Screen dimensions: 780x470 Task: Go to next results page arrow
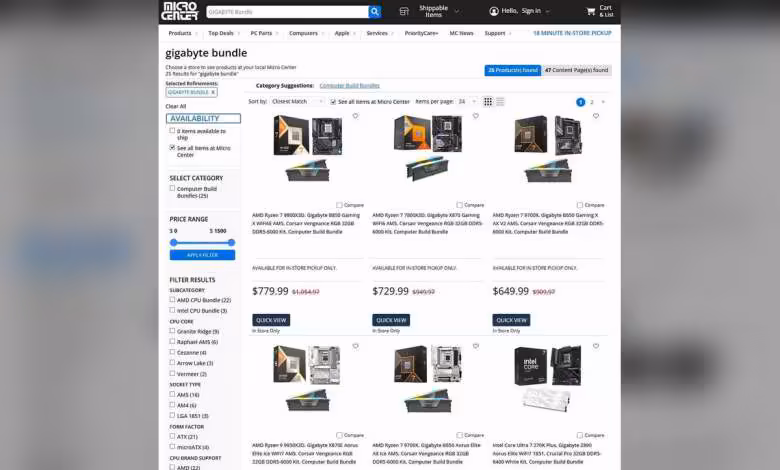(x=603, y=102)
